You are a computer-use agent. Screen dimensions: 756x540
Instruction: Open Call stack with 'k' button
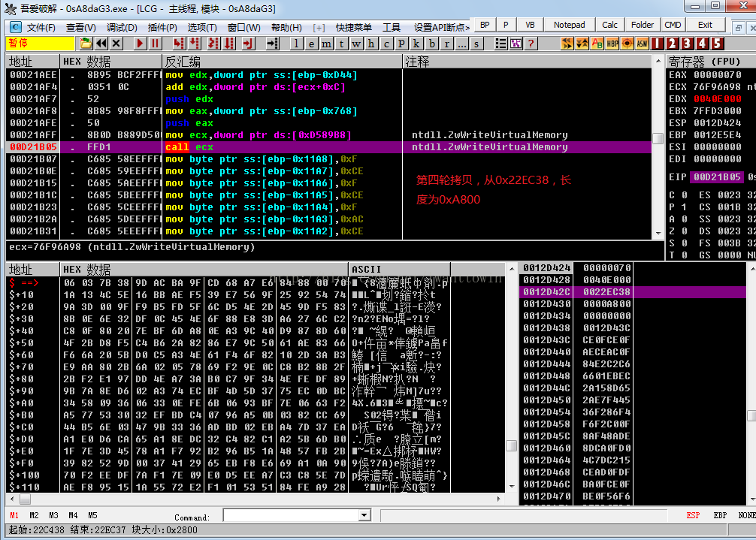coord(416,44)
